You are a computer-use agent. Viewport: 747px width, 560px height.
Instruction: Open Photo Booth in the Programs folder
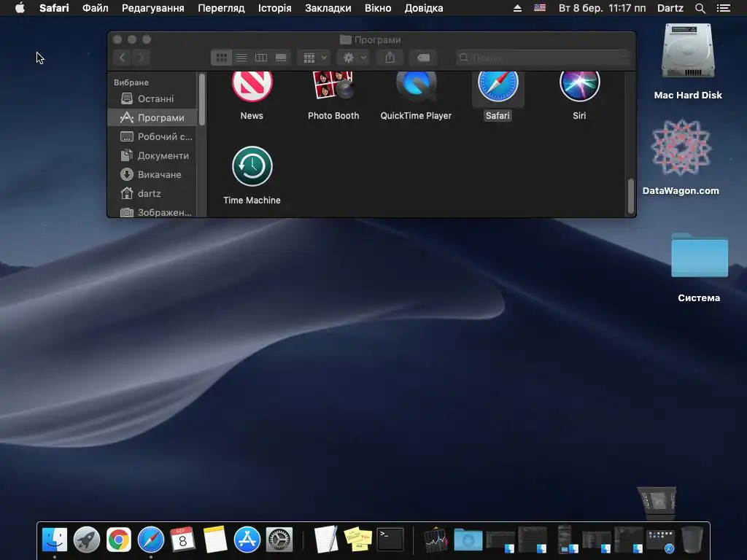pyautogui.click(x=333, y=86)
